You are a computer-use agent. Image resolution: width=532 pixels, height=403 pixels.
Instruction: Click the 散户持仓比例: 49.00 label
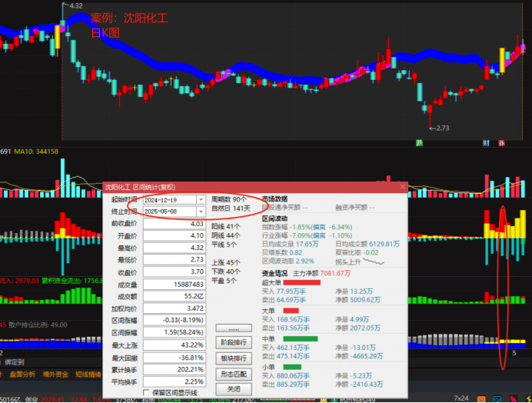pos(38,325)
